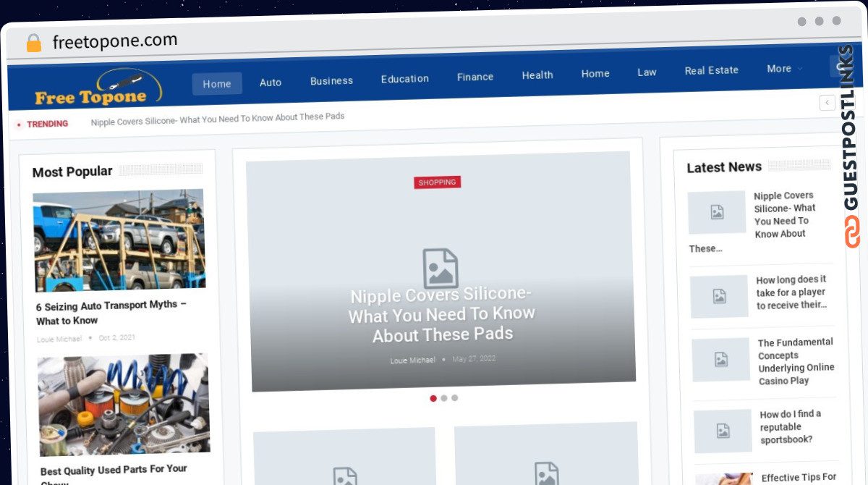Click image placeholder beside Fundamental Concepts item
868x485 pixels.
[x=721, y=360]
